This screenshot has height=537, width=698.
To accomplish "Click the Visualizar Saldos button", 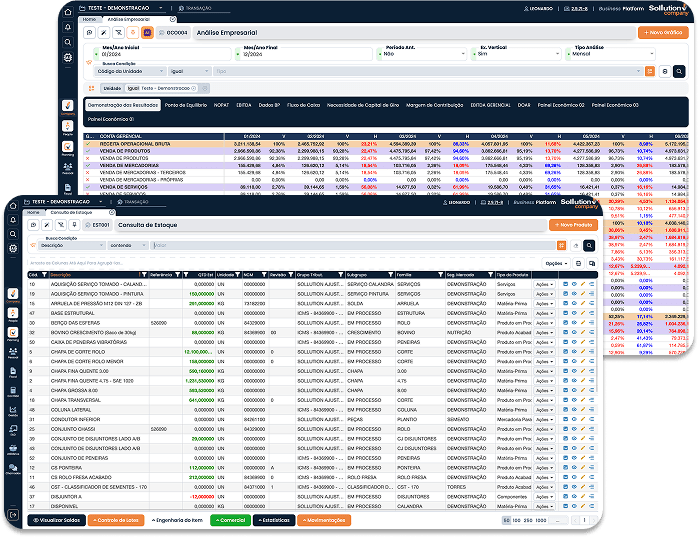I will point(55,520).
